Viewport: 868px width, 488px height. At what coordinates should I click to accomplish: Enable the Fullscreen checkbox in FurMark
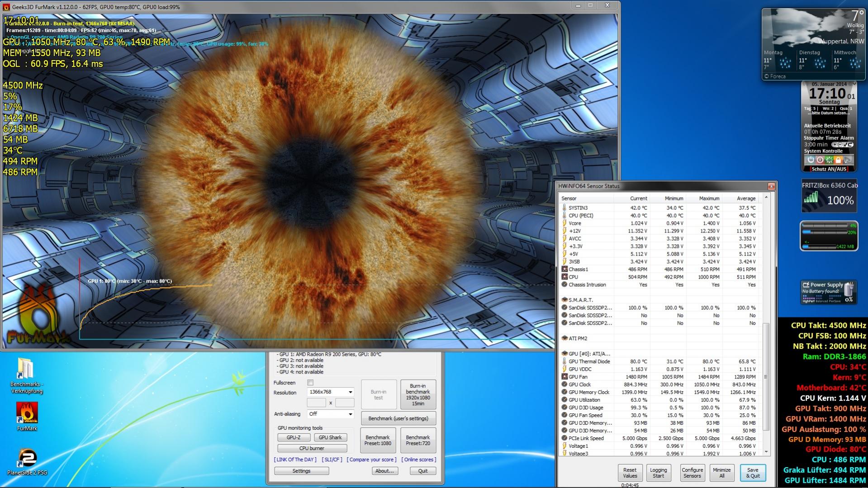tap(310, 383)
